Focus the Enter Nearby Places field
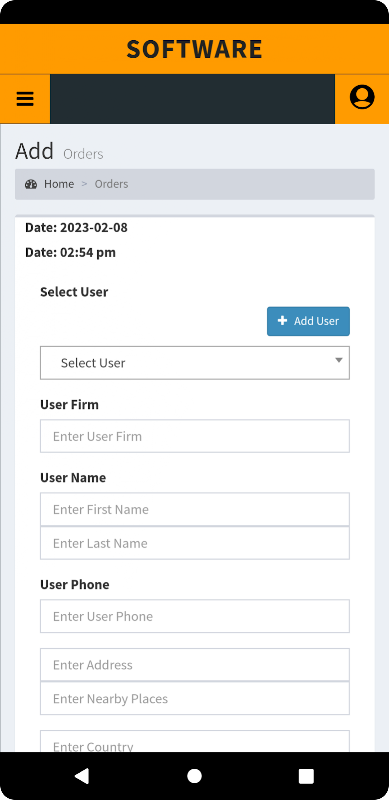The height and width of the screenshot is (800, 389). tap(195, 698)
